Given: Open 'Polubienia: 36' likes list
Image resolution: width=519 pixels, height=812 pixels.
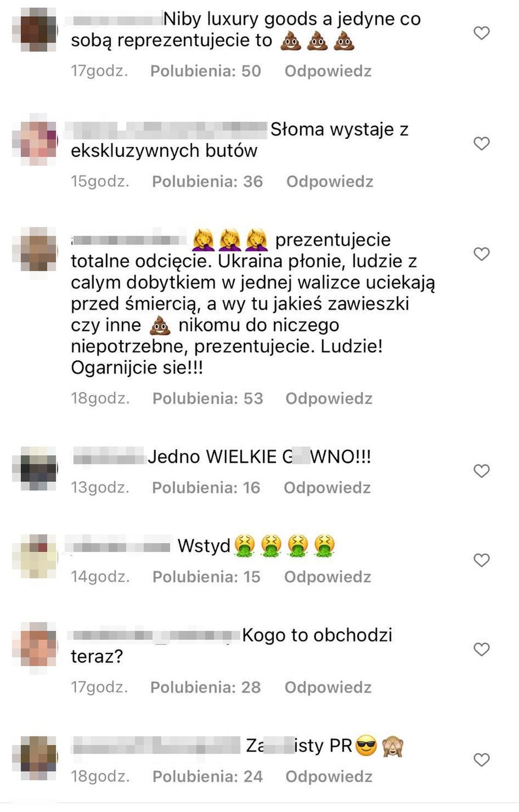Looking at the screenshot, I should (207, 182).
